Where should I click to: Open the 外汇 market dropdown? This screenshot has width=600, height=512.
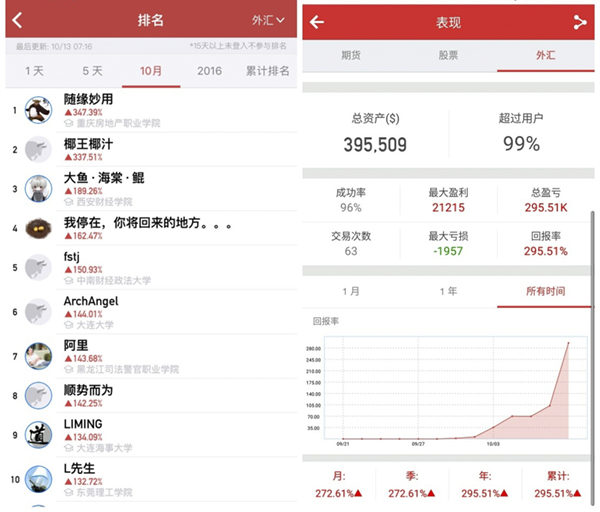267,20
